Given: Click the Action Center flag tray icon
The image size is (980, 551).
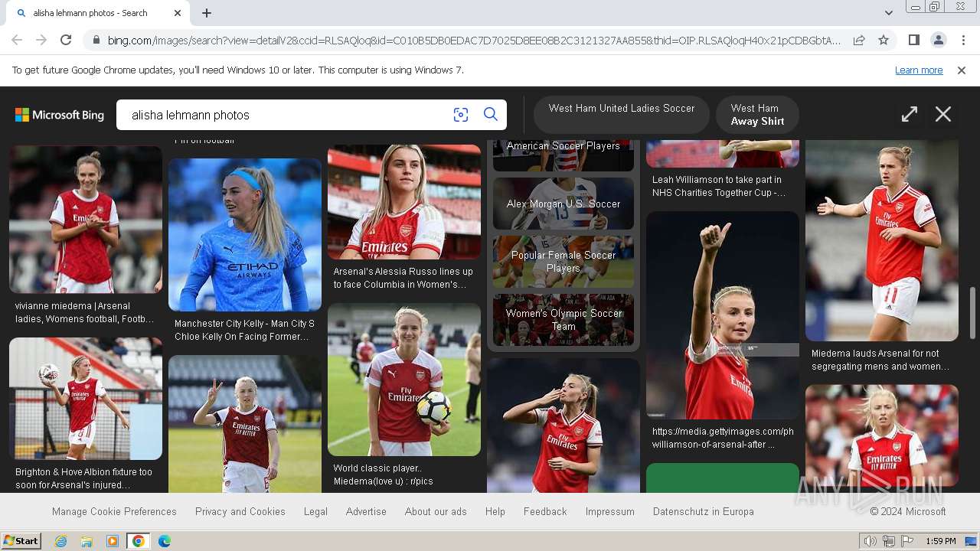Looking at the screenshot, I should (907, 541).
